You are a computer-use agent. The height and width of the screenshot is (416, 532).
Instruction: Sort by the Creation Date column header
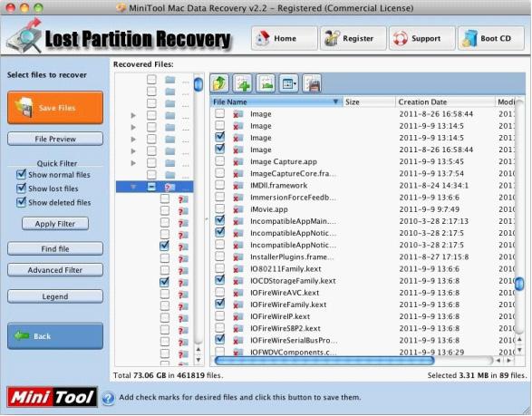click(445, 102)
